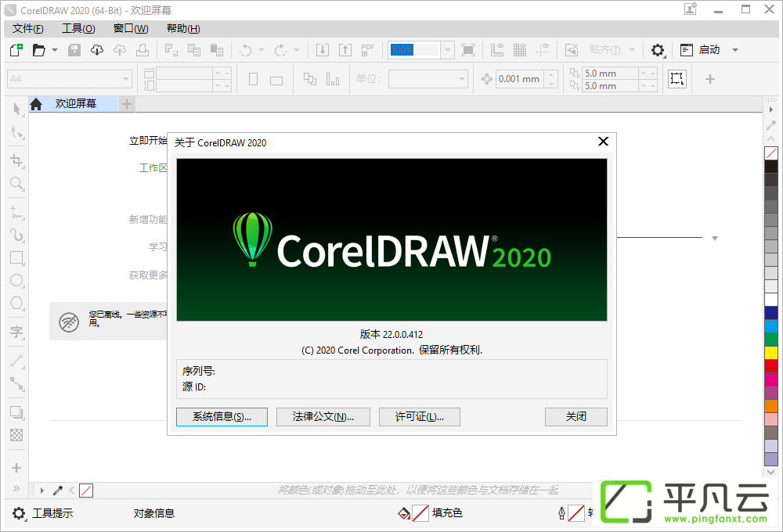Screen dimensions: 783x532
Task: Open the Window menu
Action: (x=131, y=28)
